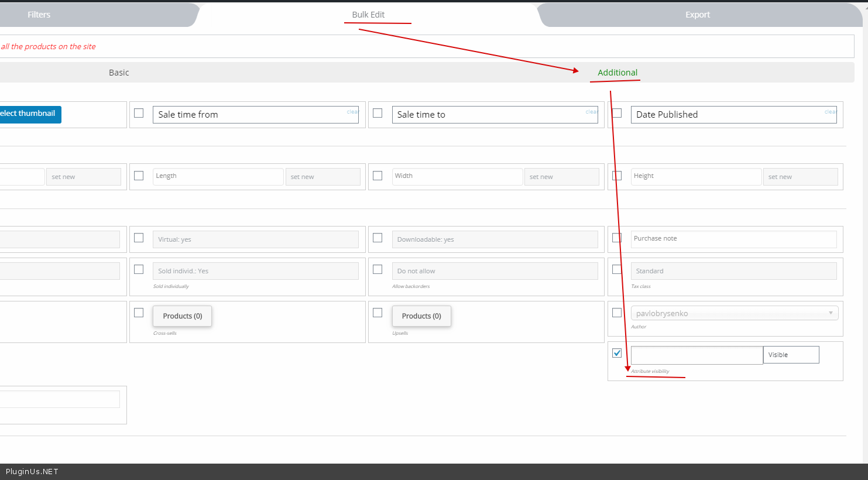
Task: Focus the Purchase note input field
Action: [x=733, y=239]
